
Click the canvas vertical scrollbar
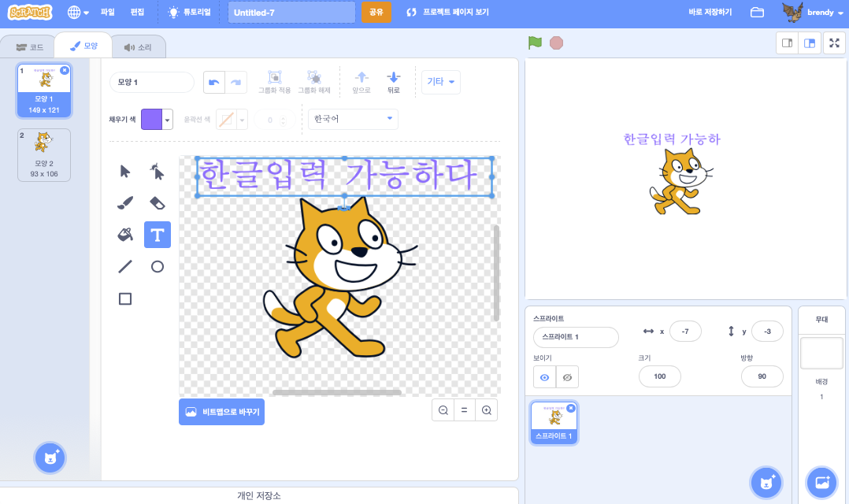496,272
